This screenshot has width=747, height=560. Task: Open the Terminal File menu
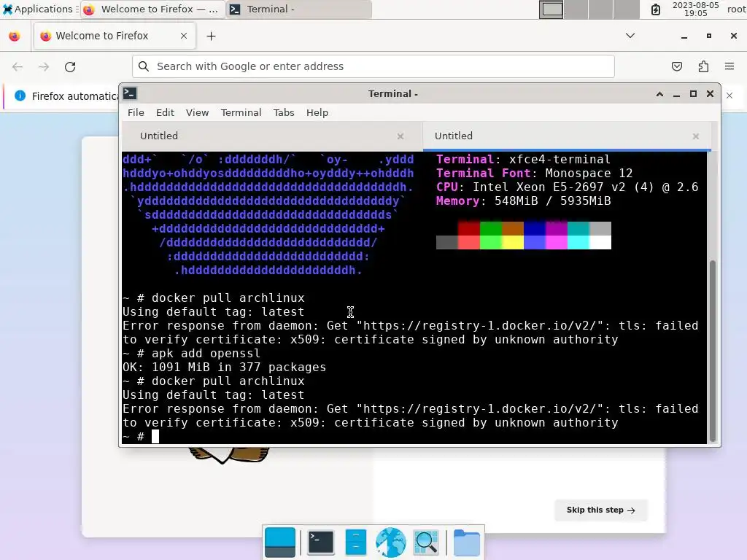pos(136,113)
